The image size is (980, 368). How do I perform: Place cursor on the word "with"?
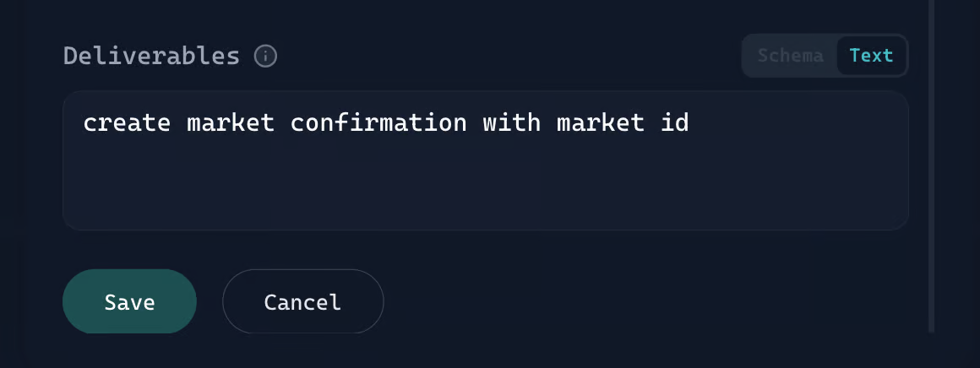[511, 123]
